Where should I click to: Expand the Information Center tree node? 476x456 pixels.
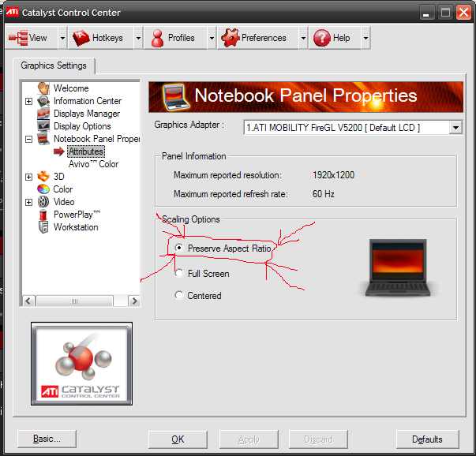(x=29, y=101)
